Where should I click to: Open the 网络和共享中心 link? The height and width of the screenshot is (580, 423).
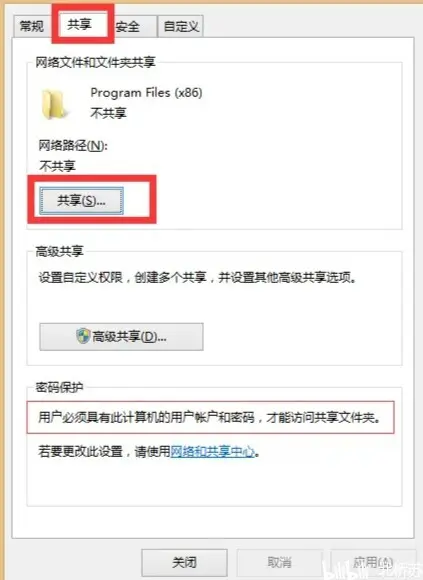coord(213,451)
